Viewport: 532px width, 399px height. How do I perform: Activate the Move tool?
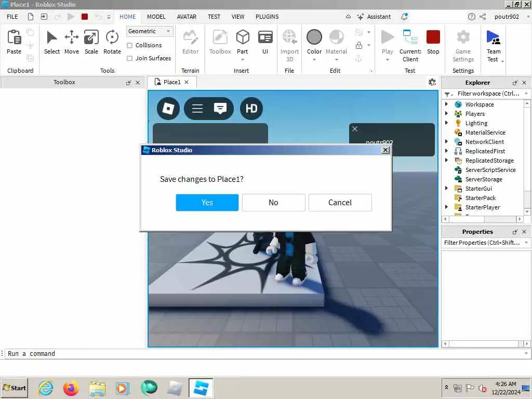coord(72,42)
